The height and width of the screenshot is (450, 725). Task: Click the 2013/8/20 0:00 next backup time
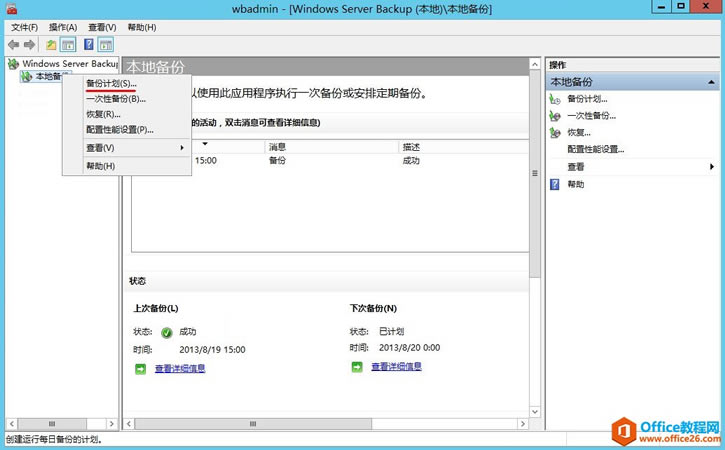coord(409,348)
